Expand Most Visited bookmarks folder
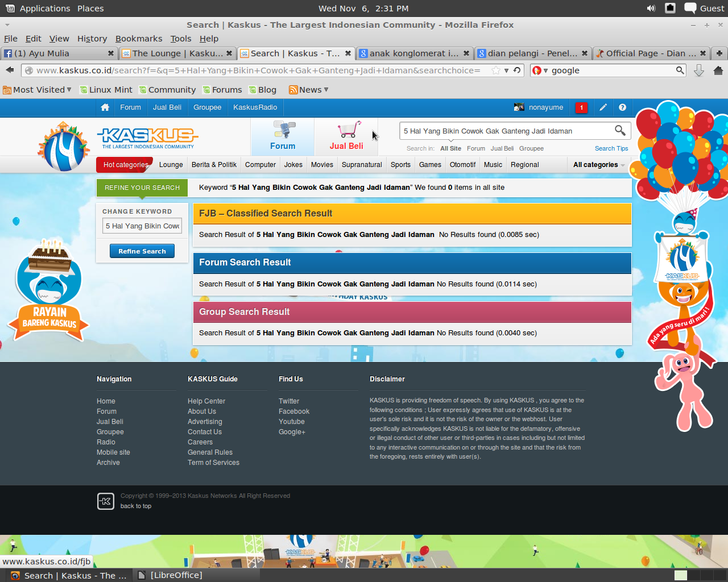 click(38, 90)
